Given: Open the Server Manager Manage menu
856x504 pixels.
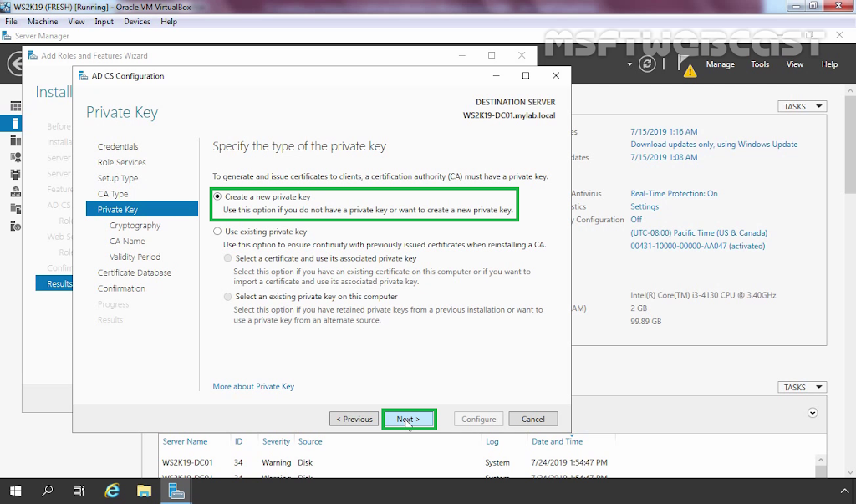Looking at the screenshot, I should [x=720, y=64].
